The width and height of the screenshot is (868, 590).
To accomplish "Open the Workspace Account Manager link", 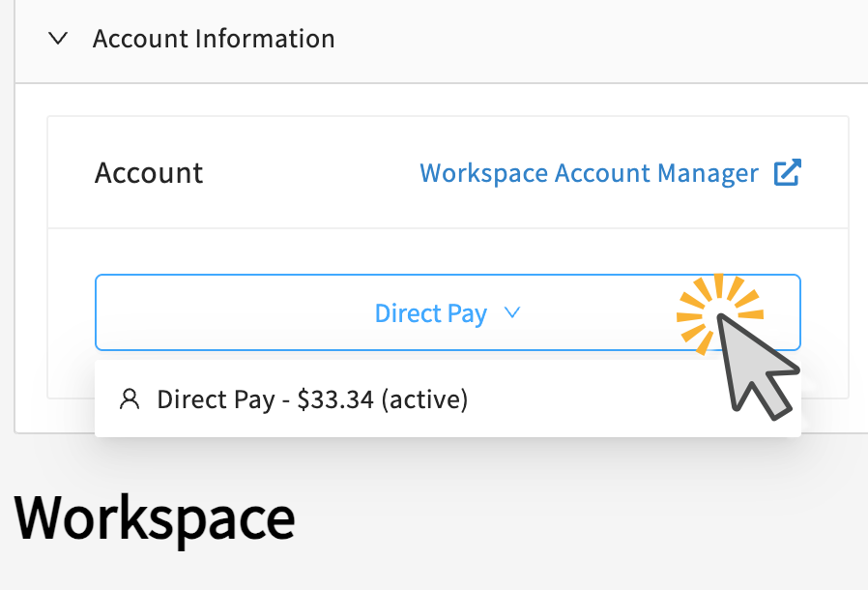I will (589, 173).
